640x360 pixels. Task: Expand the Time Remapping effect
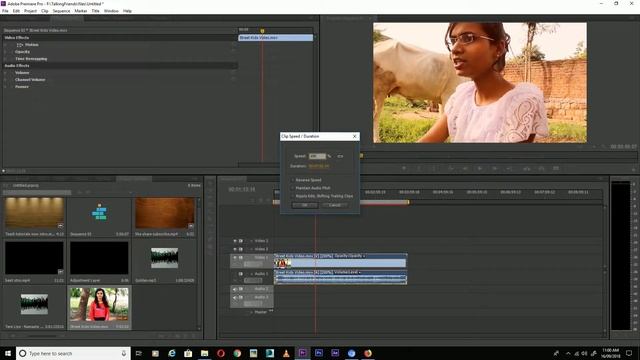(x=6, y=59)
